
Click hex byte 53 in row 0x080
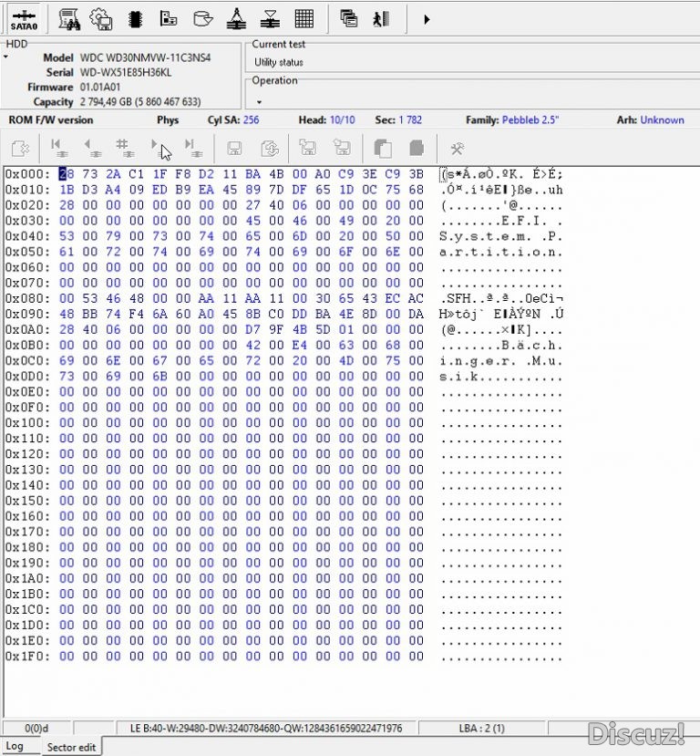click(x=89, y=298)
